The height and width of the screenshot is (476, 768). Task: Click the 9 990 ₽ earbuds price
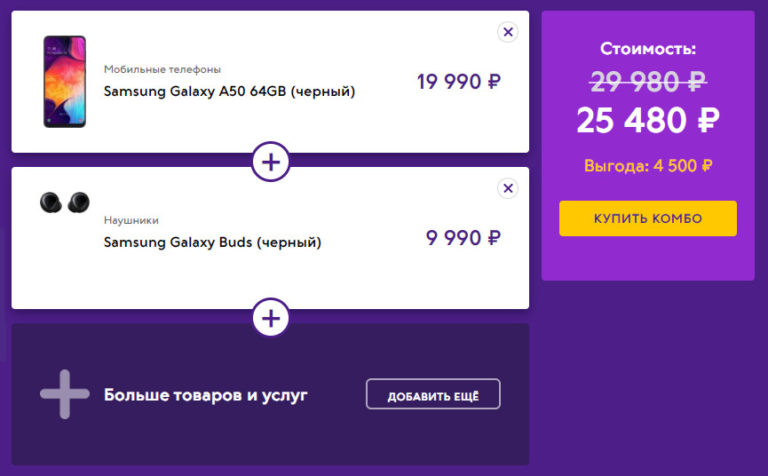[462, 238]
